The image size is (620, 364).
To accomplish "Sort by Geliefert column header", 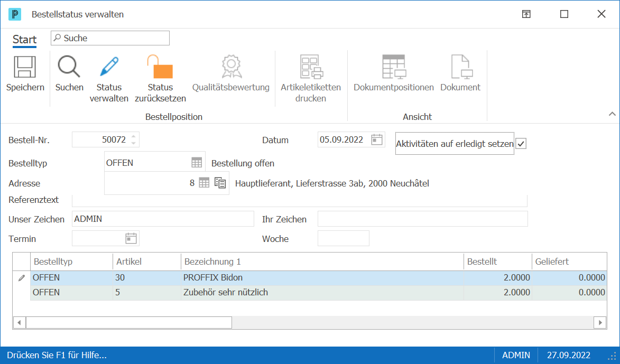I will (569, 262).
